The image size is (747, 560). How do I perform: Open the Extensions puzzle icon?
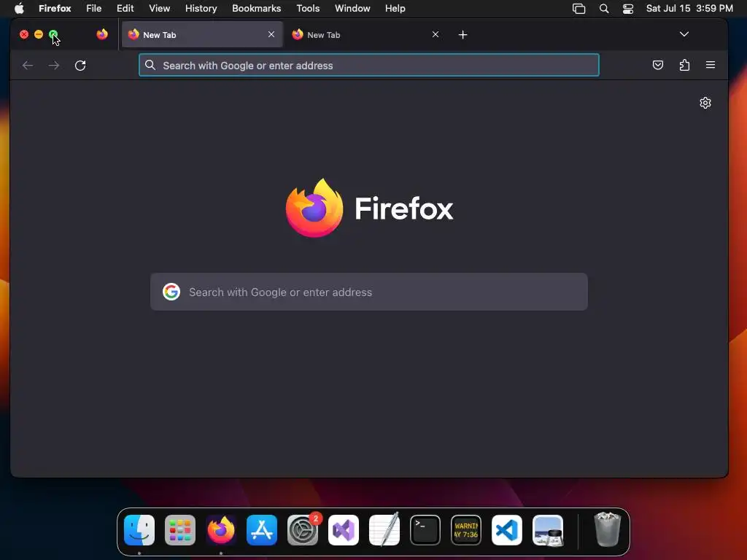(x=684, y=65)
